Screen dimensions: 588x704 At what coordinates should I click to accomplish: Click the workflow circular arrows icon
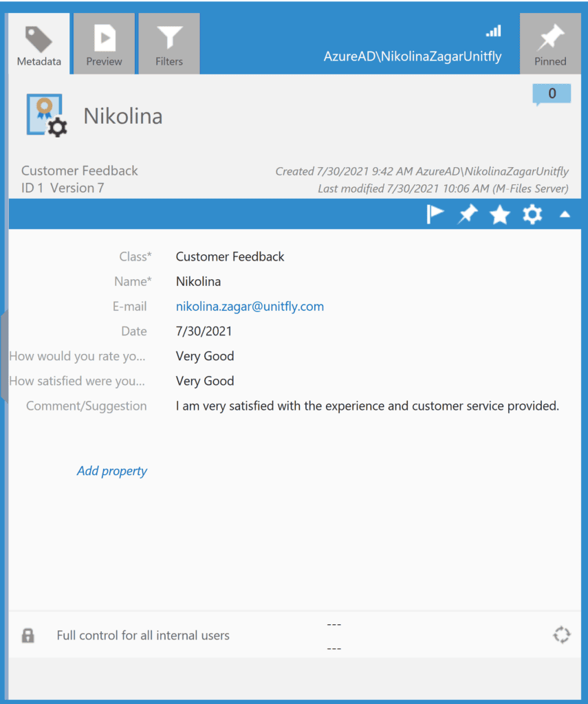(x=561, y=635)
